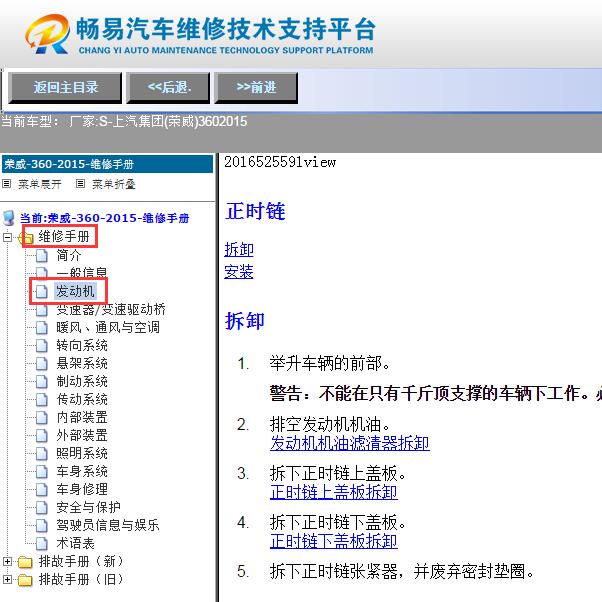Click the 2016525591view text
Viewport: 602px width, 602px height.
pos(280,162)
